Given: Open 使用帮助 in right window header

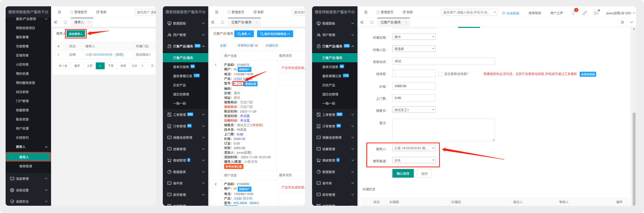Looking at the screenshot, I should (x=535, y=13).
